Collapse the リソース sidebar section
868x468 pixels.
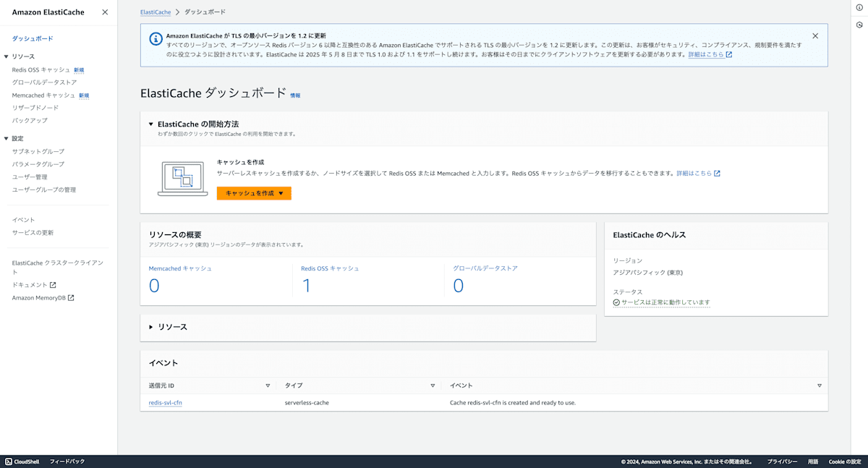[x=6, y=56]
